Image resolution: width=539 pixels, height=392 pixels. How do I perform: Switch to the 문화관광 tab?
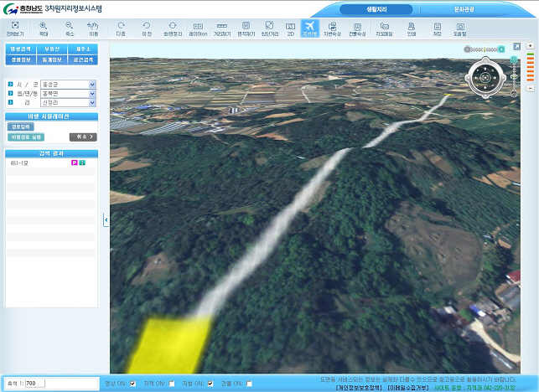[x=464, y=8]
